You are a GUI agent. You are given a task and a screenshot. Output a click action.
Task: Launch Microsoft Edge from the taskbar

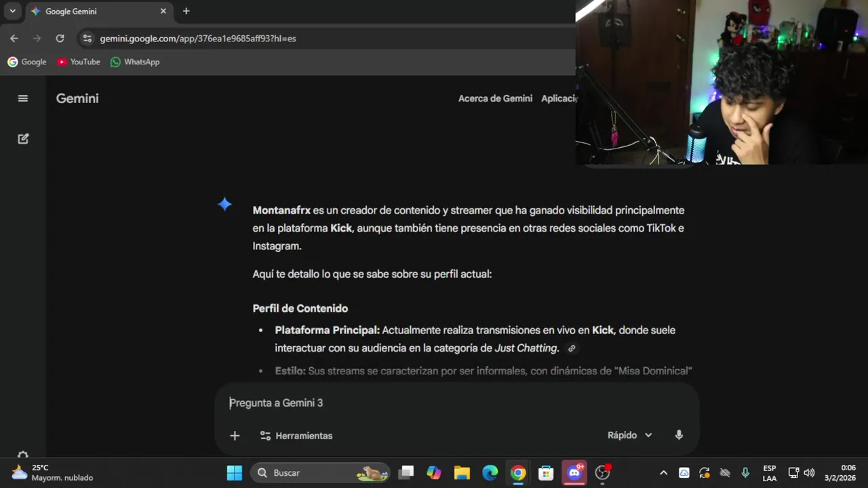(490, 473)
